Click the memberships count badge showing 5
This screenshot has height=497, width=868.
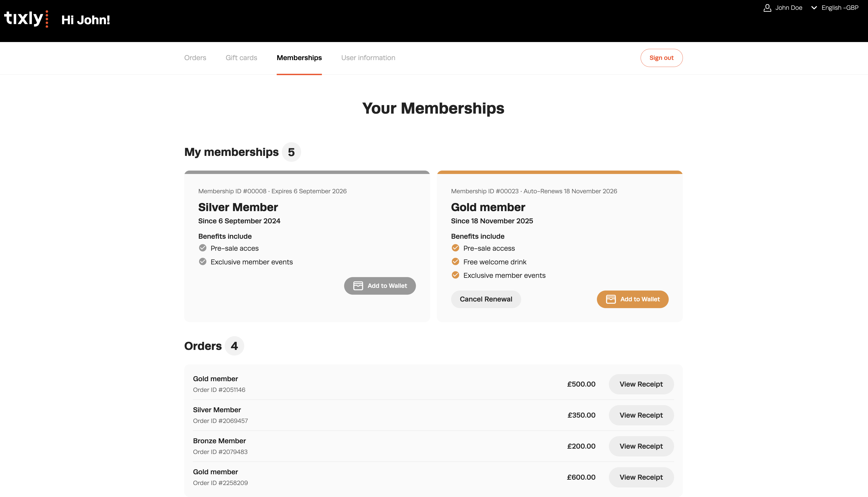tap(291, 152)
